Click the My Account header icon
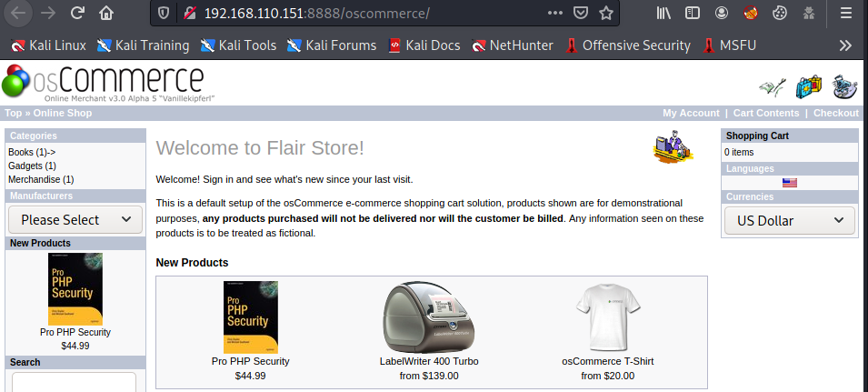 pos(772,86)
